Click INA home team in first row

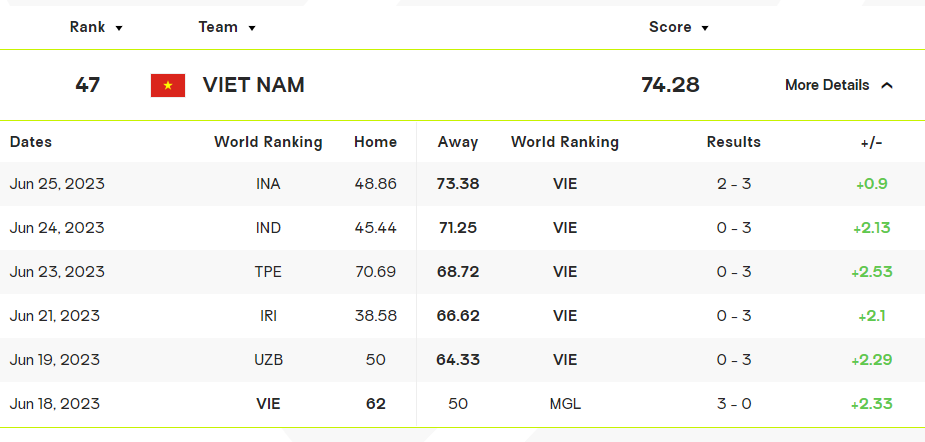(268, 184)
